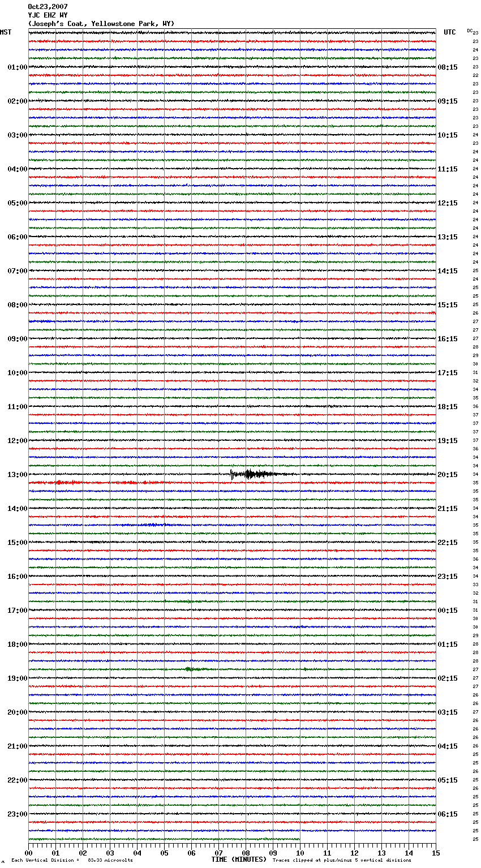Viewport: 481px width, 868px height.
Task: Select the '03:00' MST time label
Action: tap(17, 135)
